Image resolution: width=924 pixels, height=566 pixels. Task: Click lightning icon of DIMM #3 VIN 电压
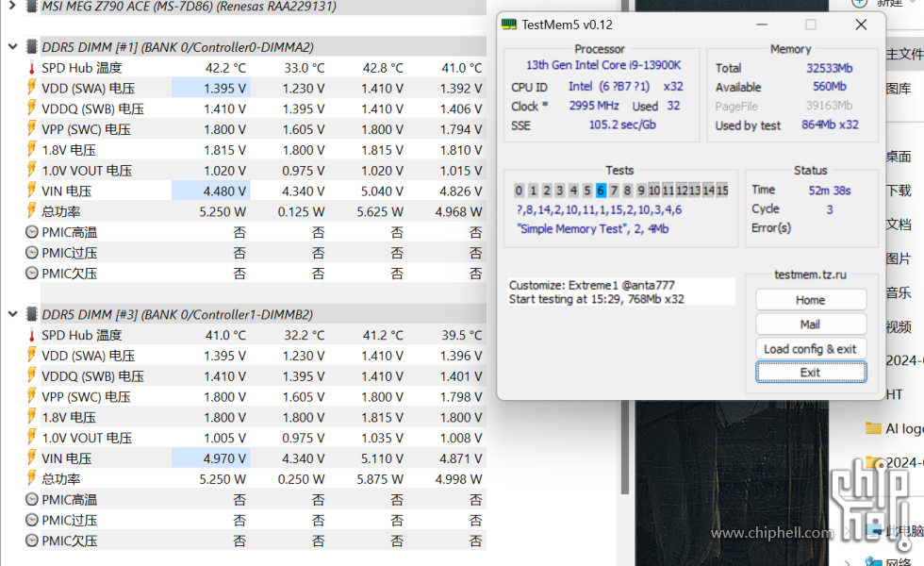(x=32, y=458)
